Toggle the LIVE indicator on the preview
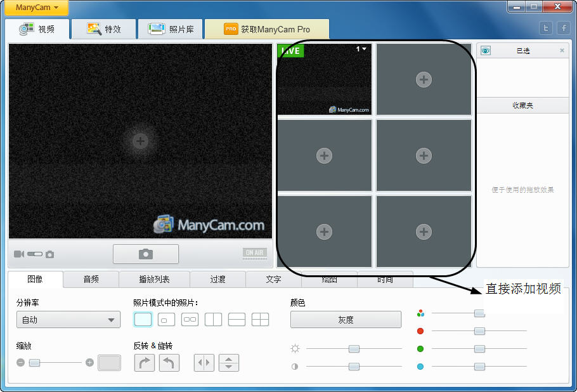The height and width of the screenshot is (392, 577). (x=291, y=50)
